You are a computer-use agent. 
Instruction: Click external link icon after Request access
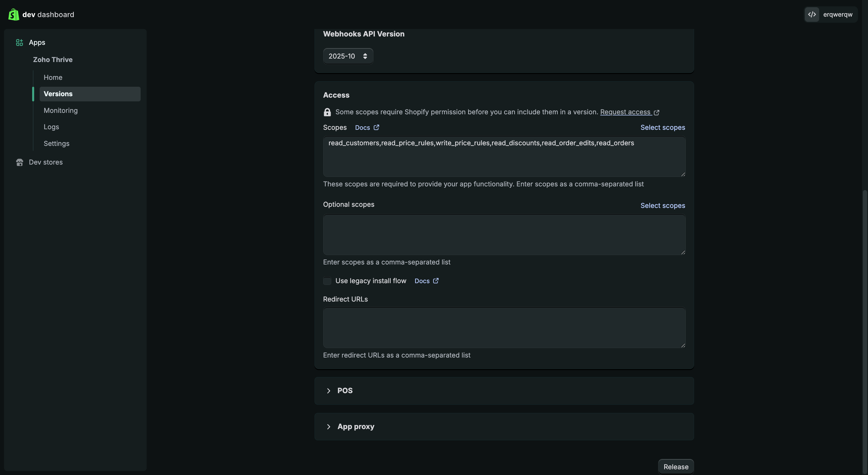656,112
